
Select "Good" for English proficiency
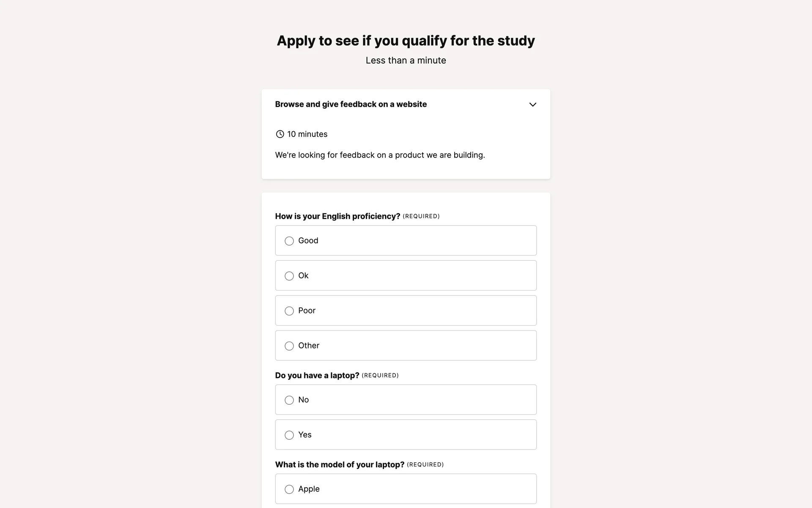289,241
